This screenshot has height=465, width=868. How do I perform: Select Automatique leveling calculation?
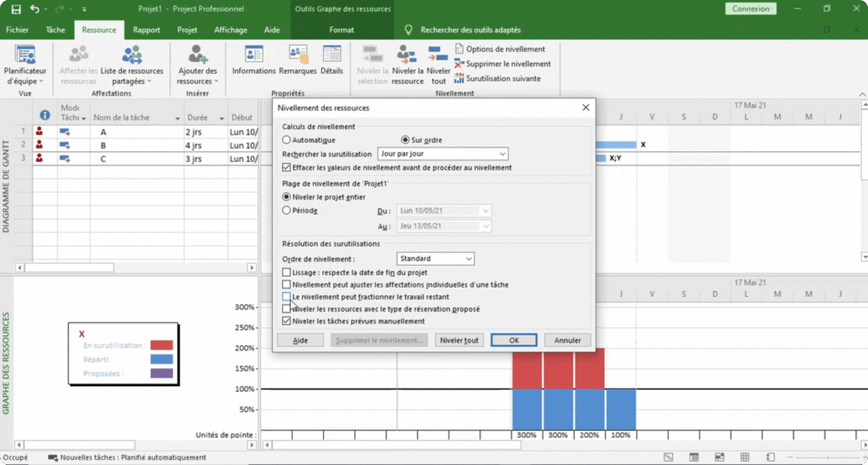pos(287,140)
